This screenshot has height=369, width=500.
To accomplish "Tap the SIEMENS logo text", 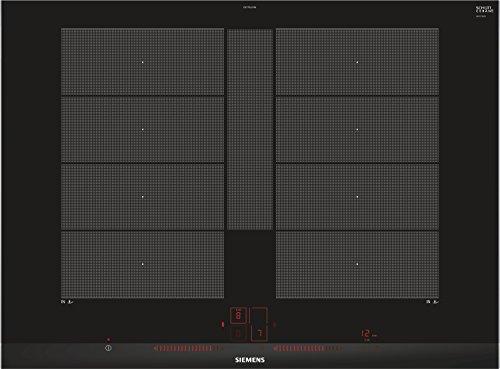I will (x=250, y=360).
